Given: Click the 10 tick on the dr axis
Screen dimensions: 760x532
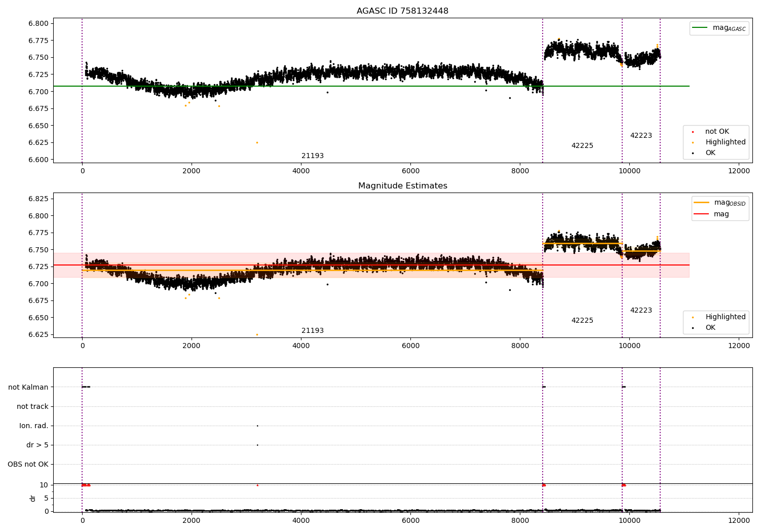Looking at the screenshot, I should pos(44,485).
